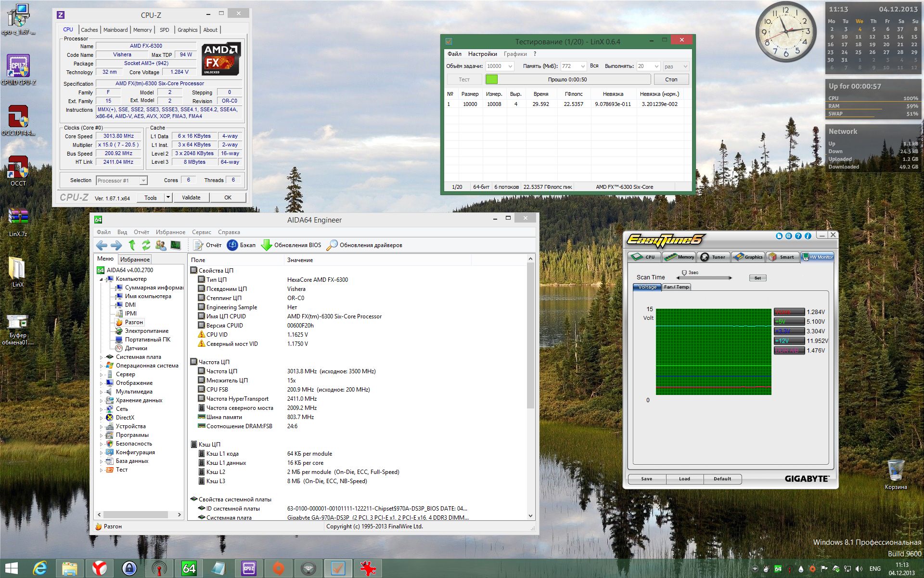Click the Validate button in CPU-Z
Image resolution: width=924 pixels, height=578 pixels.
tap(191, 197)
